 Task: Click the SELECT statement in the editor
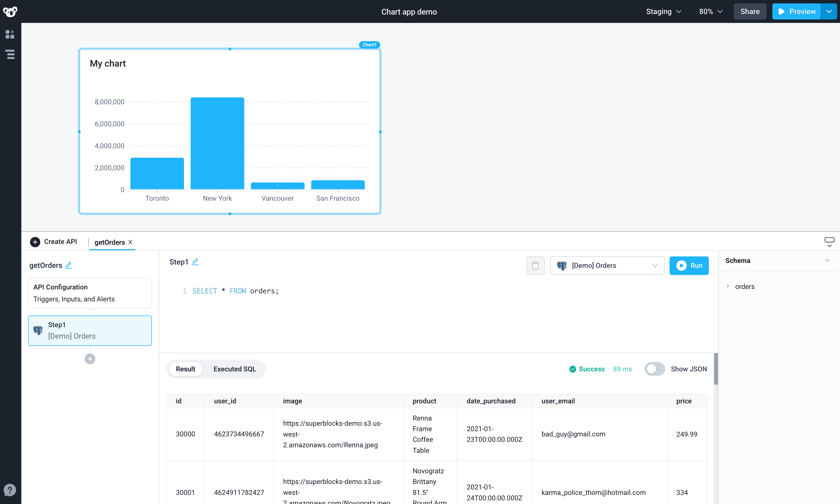tap(205, 291)
